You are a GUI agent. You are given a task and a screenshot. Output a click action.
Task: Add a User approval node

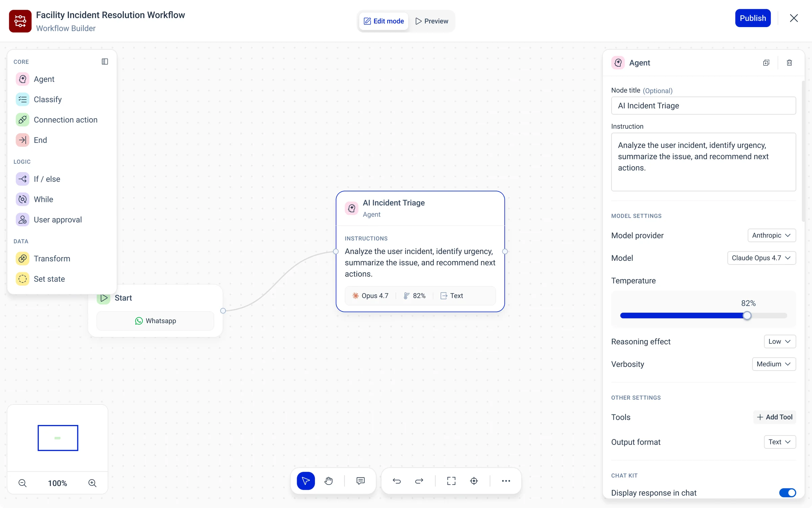[62, 219]
